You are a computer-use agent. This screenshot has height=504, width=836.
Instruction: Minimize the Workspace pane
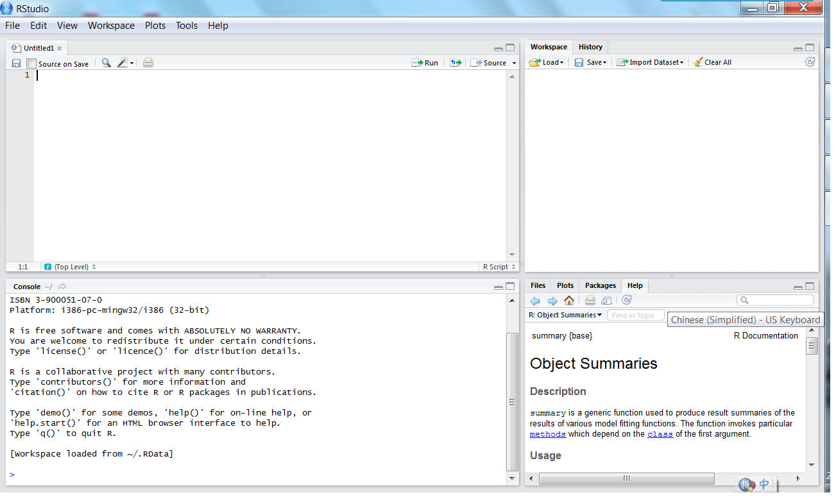[798, 49]
